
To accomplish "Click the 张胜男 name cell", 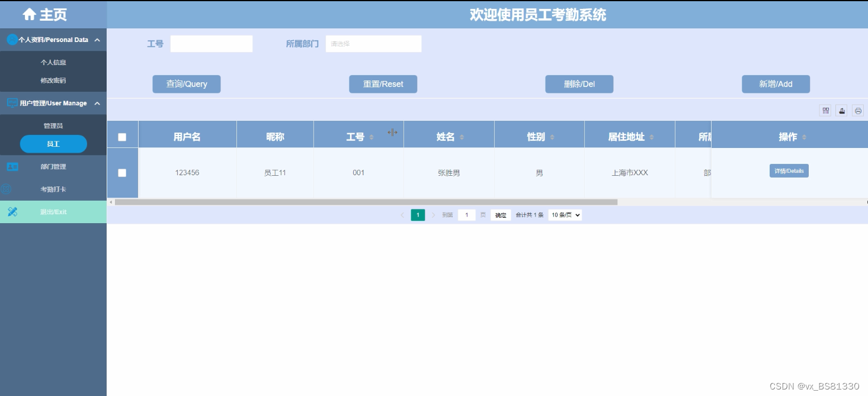I will click(x=449, y=173).
